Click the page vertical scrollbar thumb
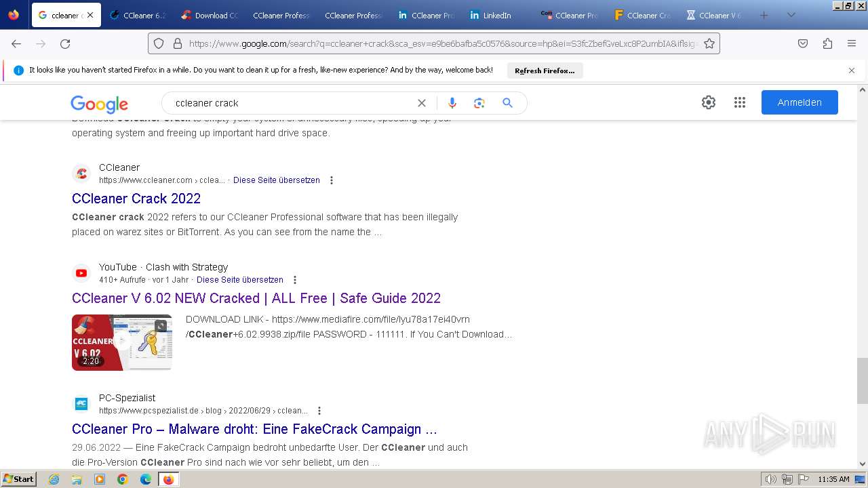 click(863, 381)
